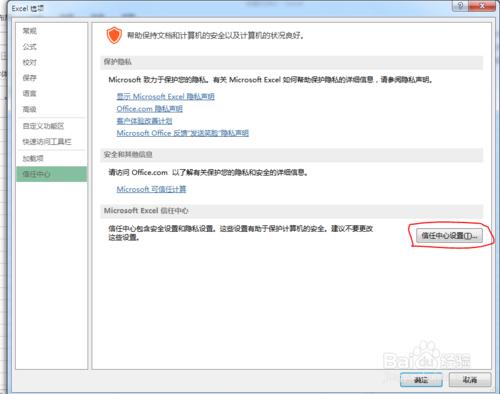Screen dimensions: 500x394
Task: Select the highlighted 信任中心 category
Action: click(52, 174)
